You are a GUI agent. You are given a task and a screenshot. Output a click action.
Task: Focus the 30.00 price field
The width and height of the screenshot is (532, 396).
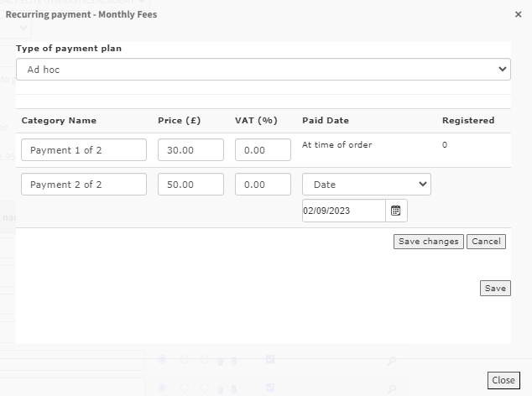tap(190, 150)
